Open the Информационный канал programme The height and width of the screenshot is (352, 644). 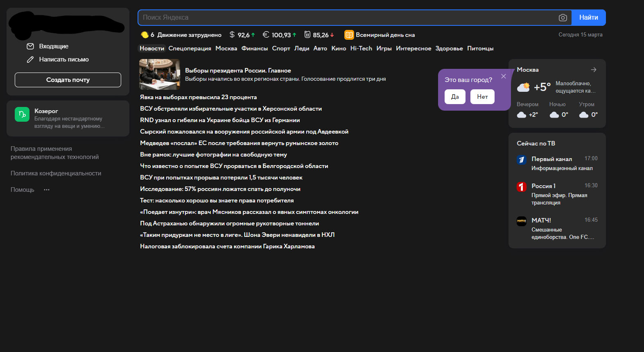[x=562, y=168]
